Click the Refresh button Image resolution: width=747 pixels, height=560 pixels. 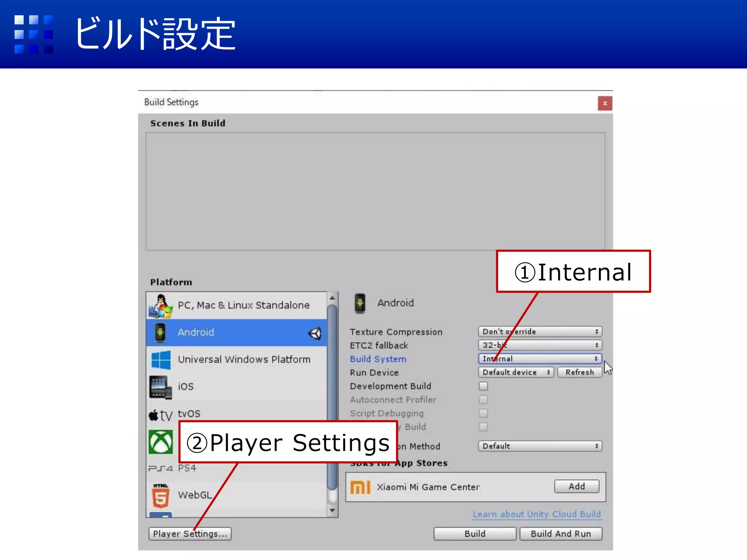click(580, 372)
